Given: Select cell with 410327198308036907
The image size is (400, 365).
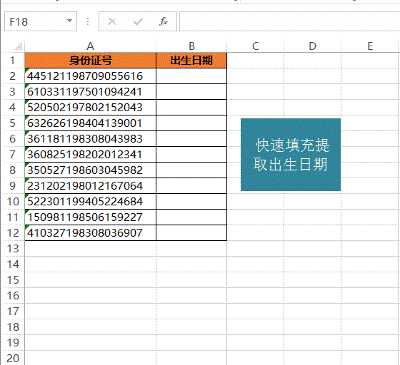Looking at the screenshot, I should [x=90, y=233].
